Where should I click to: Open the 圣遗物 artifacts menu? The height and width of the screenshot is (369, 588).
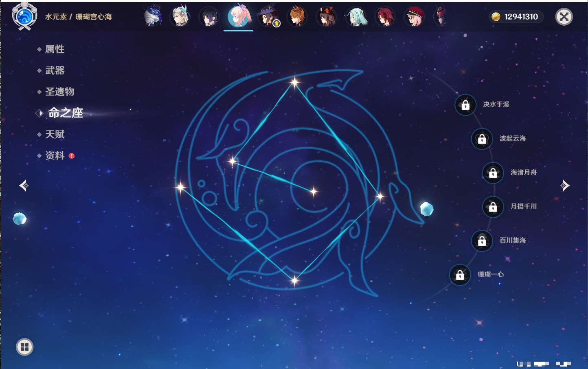tap(59, 92)
